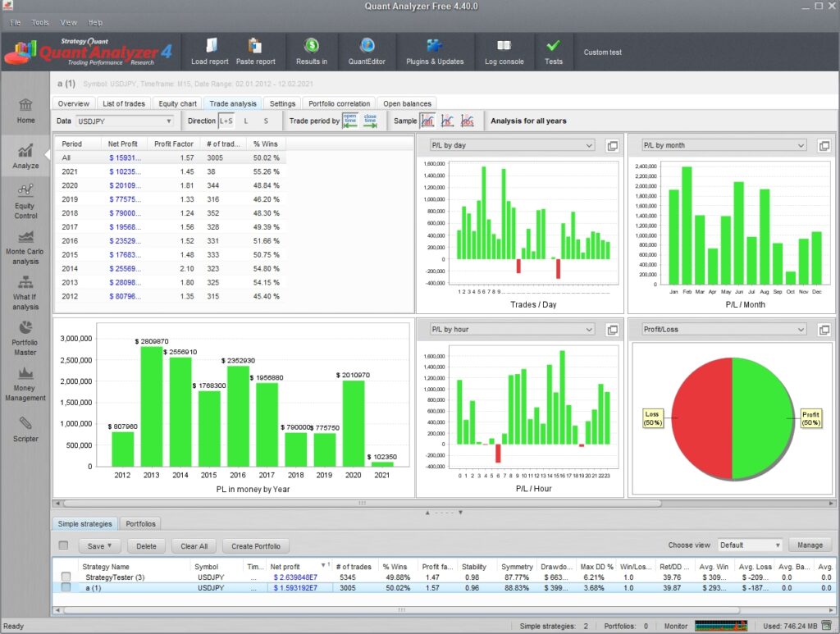This screenshot has height=634, width=840.
Task: Click the Clear All button
Action: [x=194, y=546]
